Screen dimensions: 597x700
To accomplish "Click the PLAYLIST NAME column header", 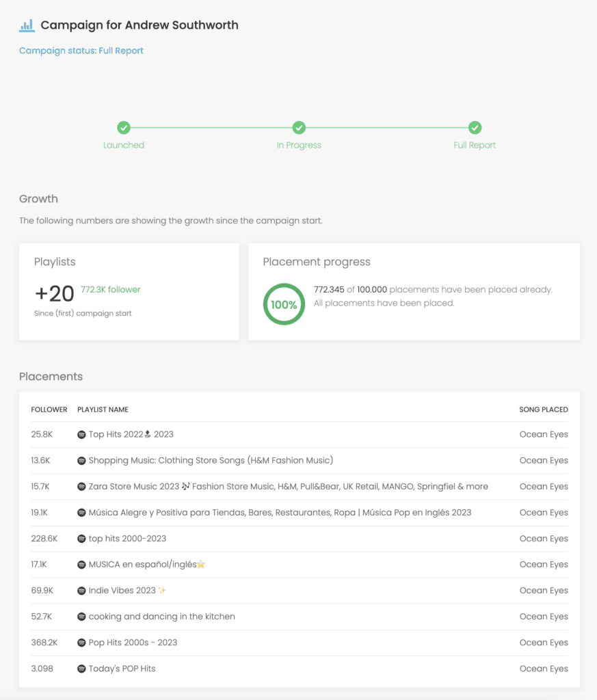I will click(x=103, y=409).
